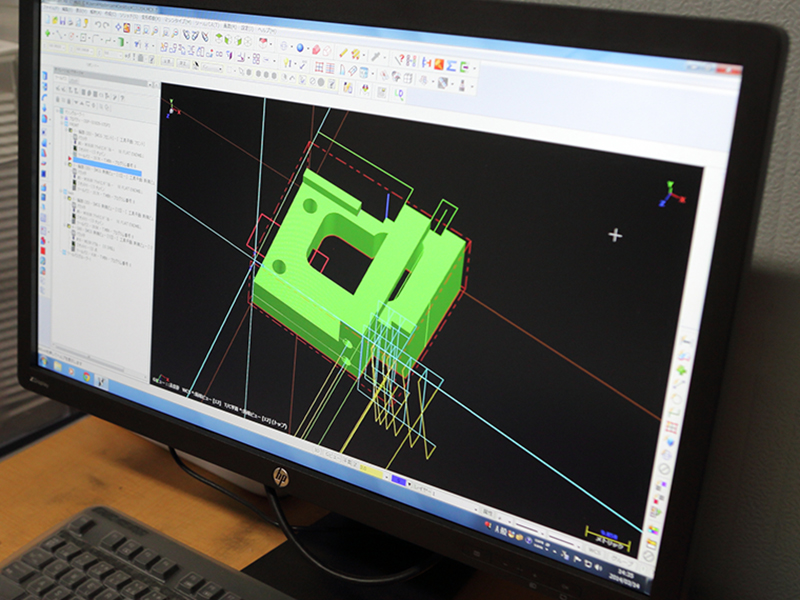The height and width of the screenshot is (600, 800).
Task: Toggle the third operation folder icon in the tree
Action: 69,198
